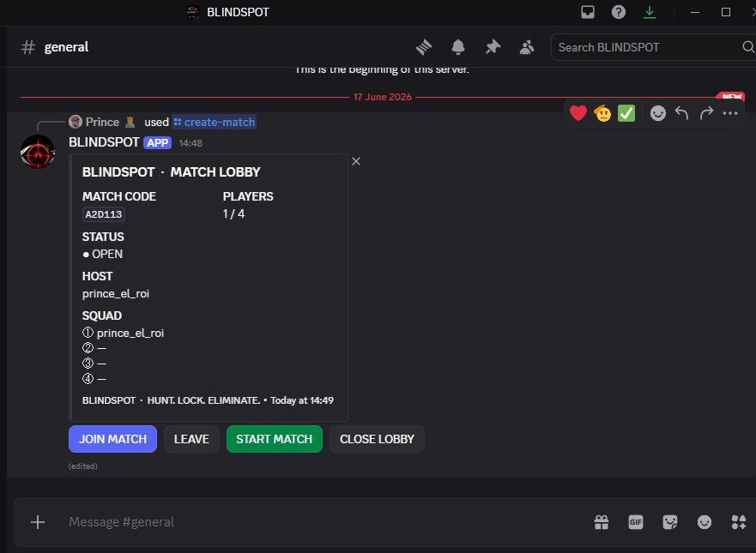The width and height of the screenshot is (756, 553).
Task: Click the BLINDSPOT · MATCH LOBBY title
Action: pyautogui.click(x=171, y=172)
